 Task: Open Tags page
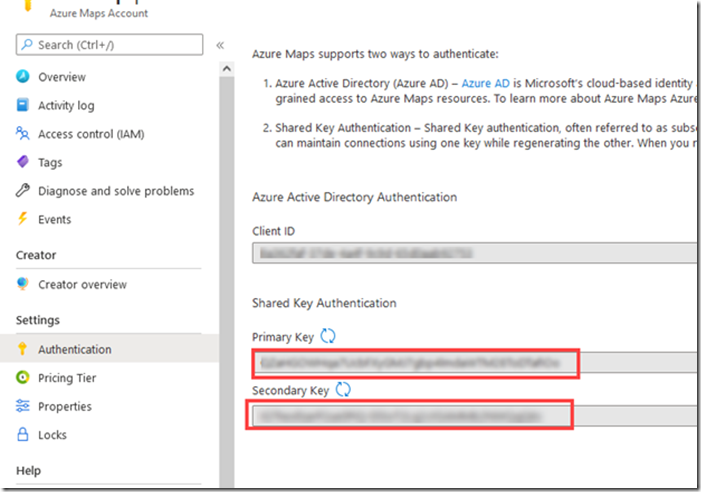click(50, 163)
